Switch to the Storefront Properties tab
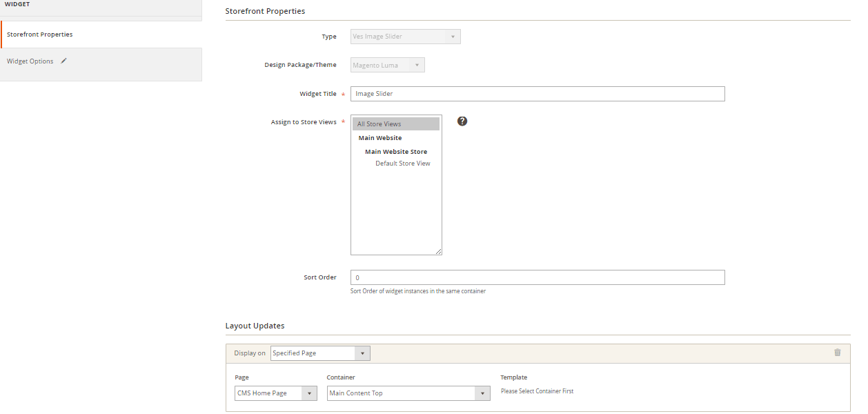 coord(40,34)
